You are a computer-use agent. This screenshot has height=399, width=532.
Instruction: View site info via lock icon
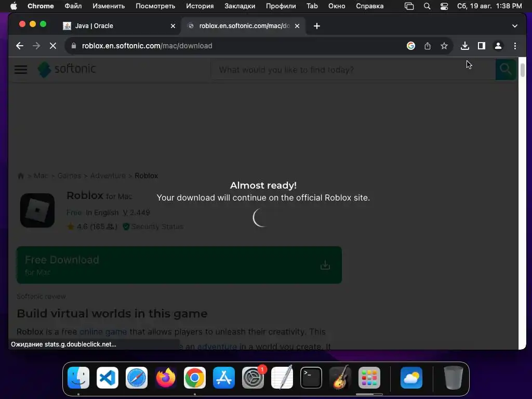[74, 46]
